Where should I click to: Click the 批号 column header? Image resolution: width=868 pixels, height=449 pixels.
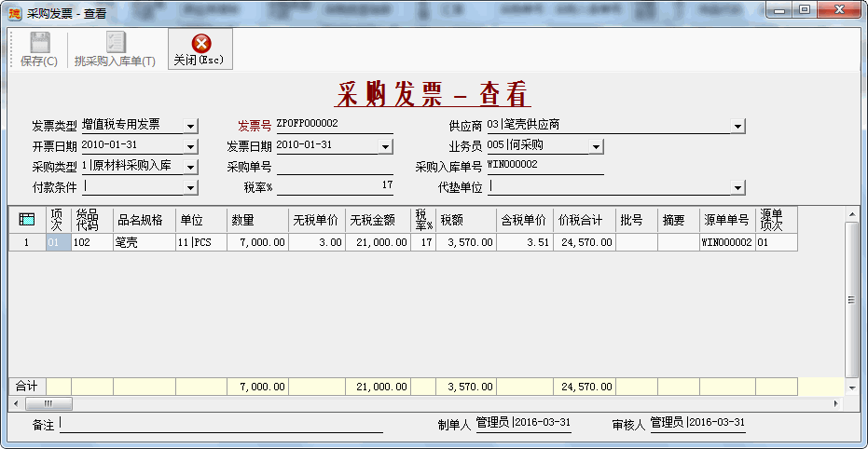pos(637,220)
